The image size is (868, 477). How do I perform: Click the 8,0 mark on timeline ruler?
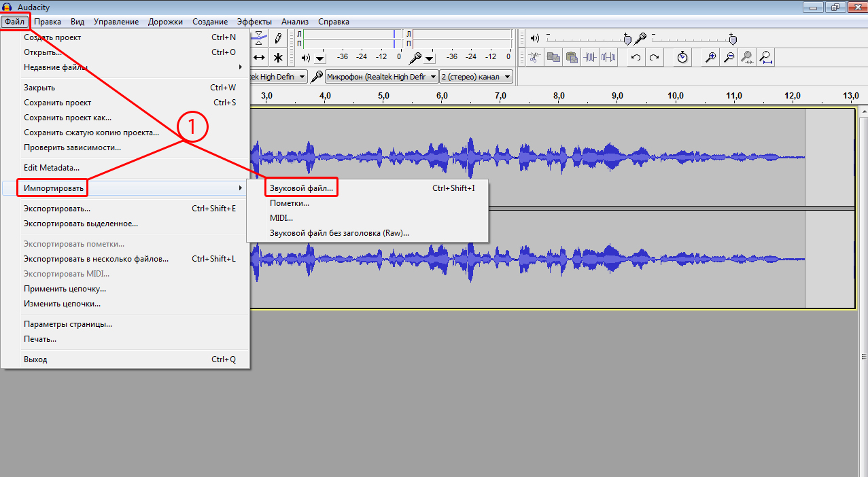559,96
